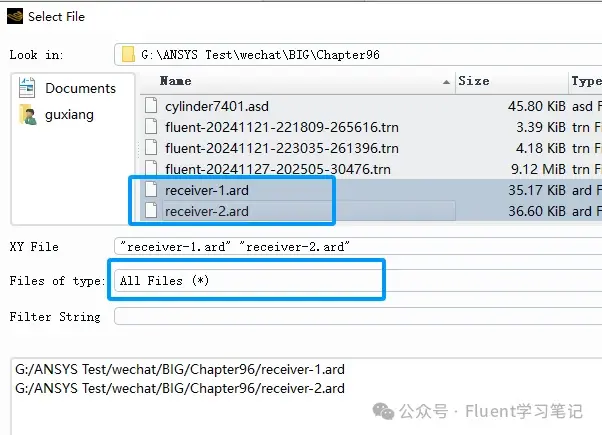Select the file icon of receiver-1.ard
Screen dimensions: 602x435
(x=151, y=189)
